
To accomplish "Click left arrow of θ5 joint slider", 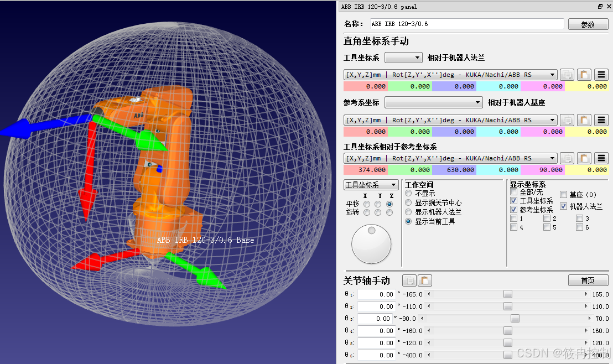I will tap(429, 342).
